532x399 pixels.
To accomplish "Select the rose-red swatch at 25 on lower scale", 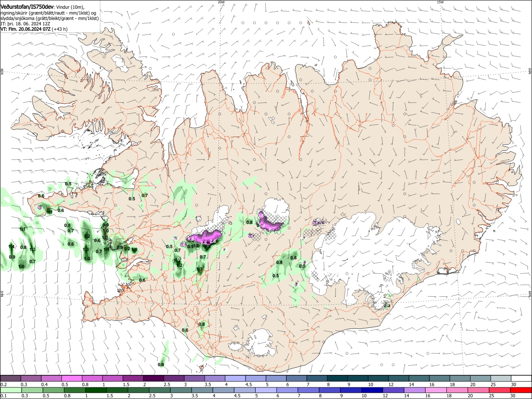I will (499, 390).
